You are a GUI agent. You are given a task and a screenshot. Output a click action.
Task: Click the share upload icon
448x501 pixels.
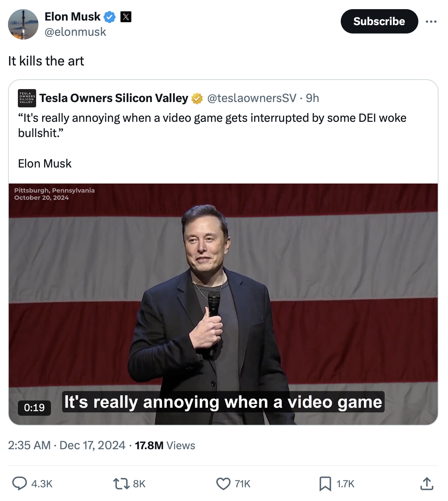427,483
